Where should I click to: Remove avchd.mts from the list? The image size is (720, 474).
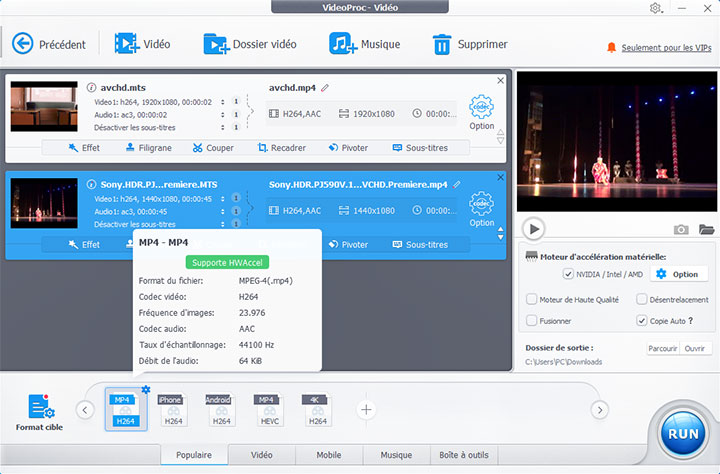coord(501,80)
